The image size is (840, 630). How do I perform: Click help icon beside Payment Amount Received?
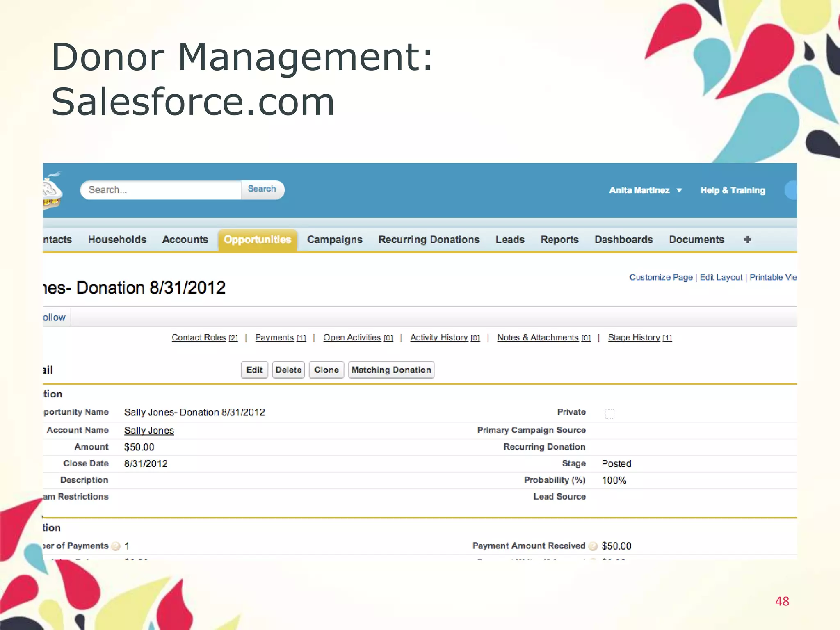pos(593,546)
